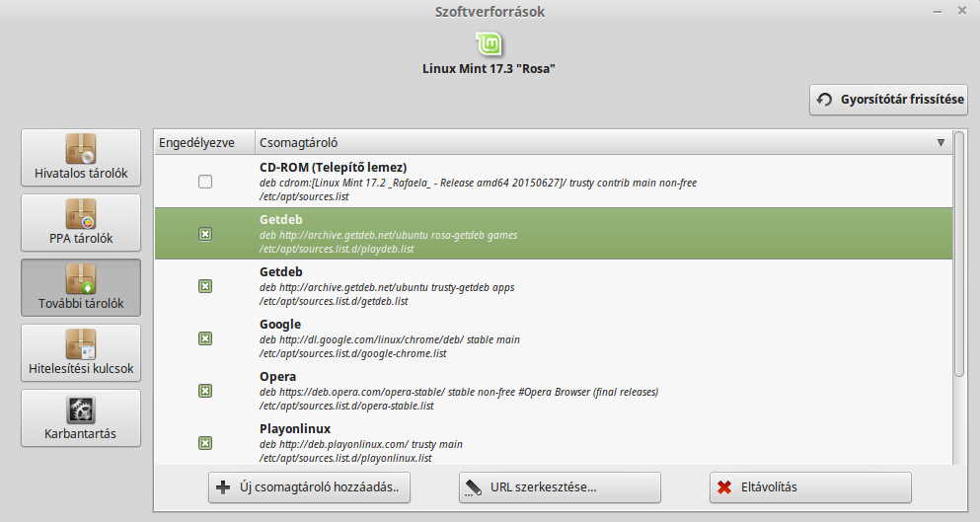Click the Hivatalos tárolók package icon

coord(81,149)
